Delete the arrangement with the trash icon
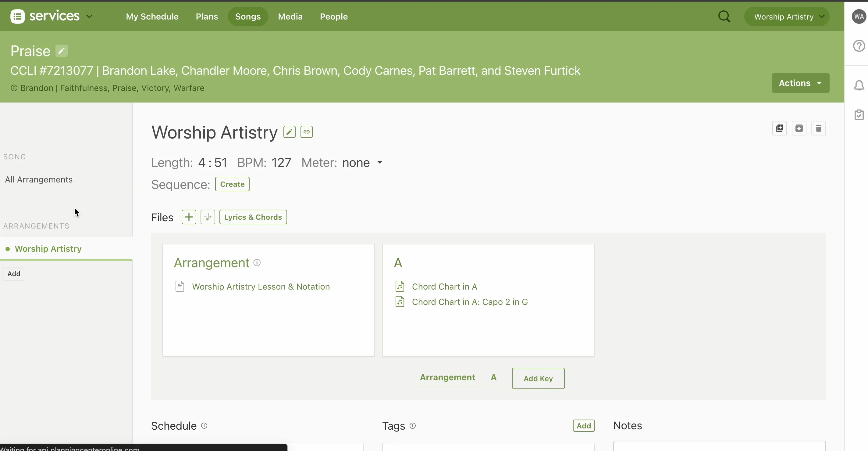 (819, 128)
